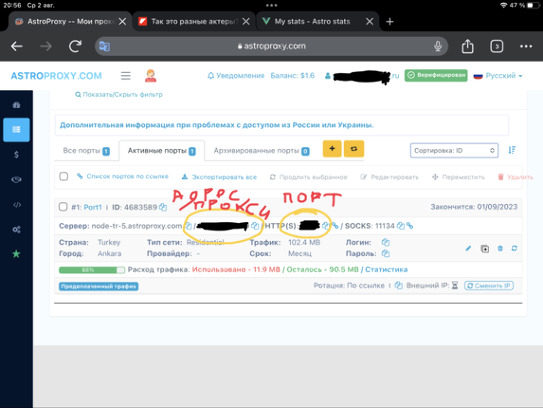The width and height of the screenshot is (543, 408).
Task: Copy the port ID 4683589
Action: 163,207
